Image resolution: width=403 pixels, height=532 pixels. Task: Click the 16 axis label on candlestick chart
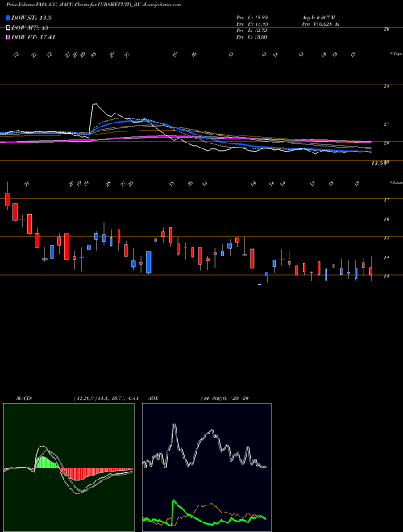click(x=386, y=219)
